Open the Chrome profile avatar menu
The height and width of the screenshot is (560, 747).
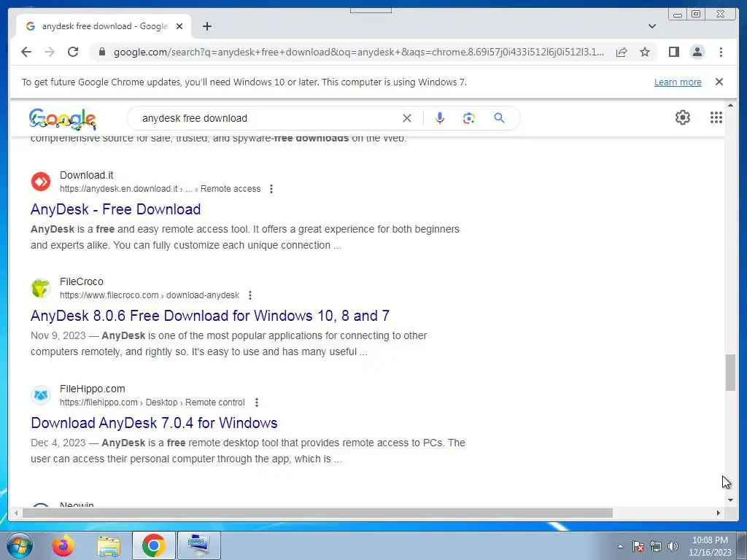click(x=697, y=52)
